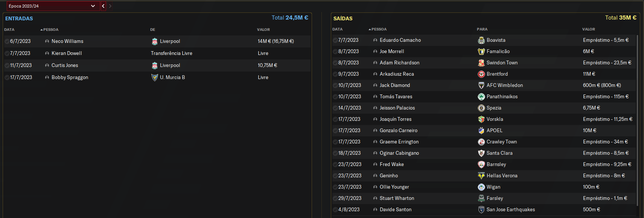Select the Transferência Livre cell
Image resolution: width=644 pixels, height=218 pixels.
(x=172, y=53)
